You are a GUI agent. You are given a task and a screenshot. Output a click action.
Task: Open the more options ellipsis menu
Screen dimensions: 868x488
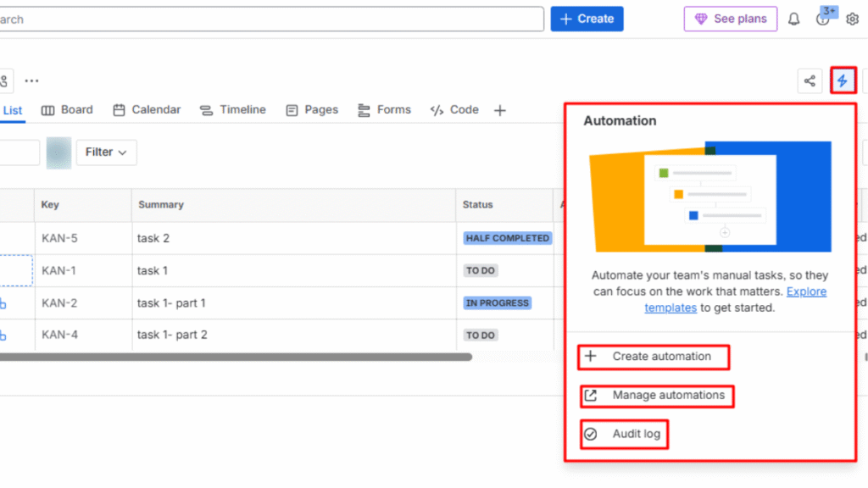pos(31,80)
